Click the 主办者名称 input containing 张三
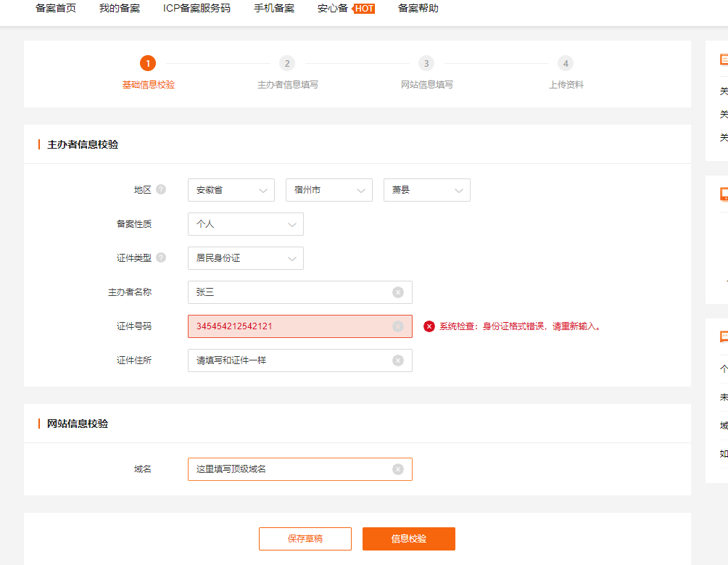The width and height of the screenshot is (728, 565). point(300,292)
